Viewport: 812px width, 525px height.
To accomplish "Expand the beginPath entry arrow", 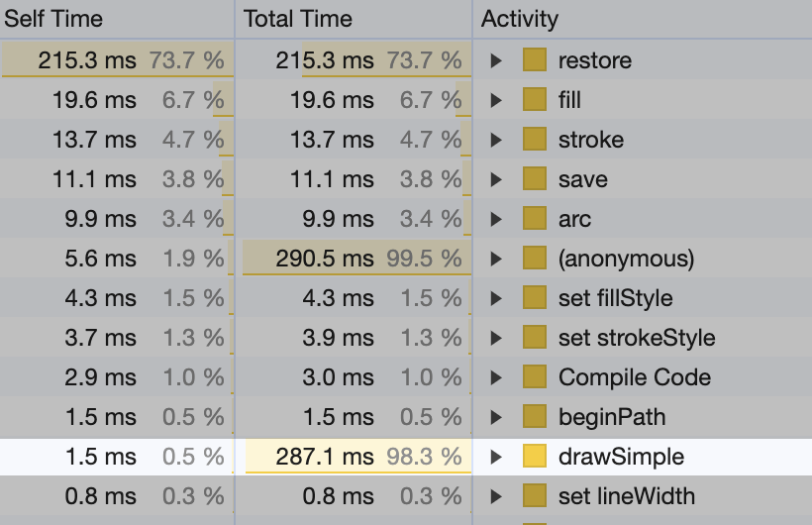I will 497,417.
